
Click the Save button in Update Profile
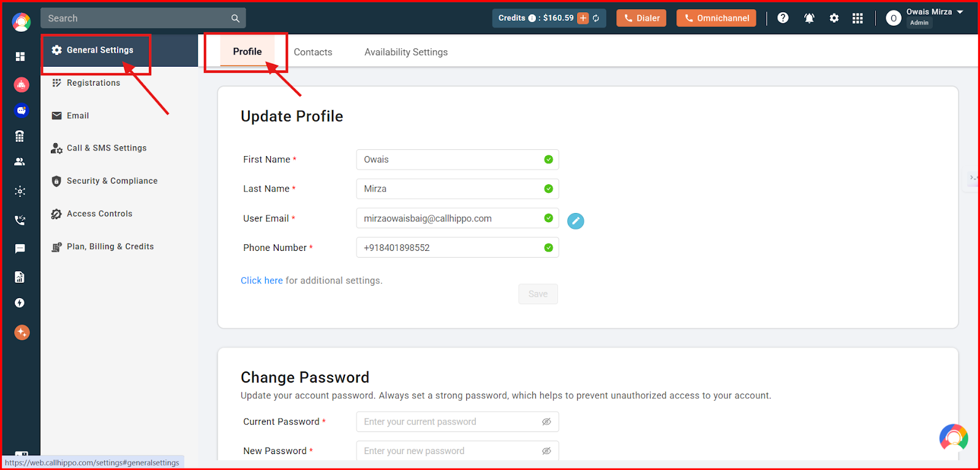tap(538, 294)
